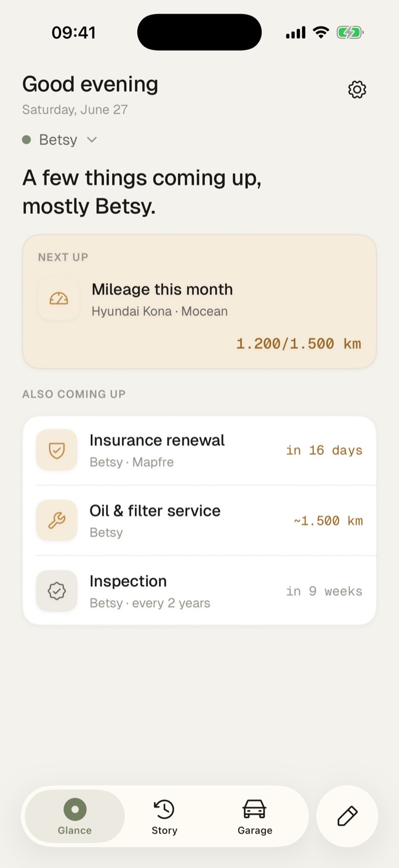
Task: Tap the green dot beside Betsy
Action: 26,140
